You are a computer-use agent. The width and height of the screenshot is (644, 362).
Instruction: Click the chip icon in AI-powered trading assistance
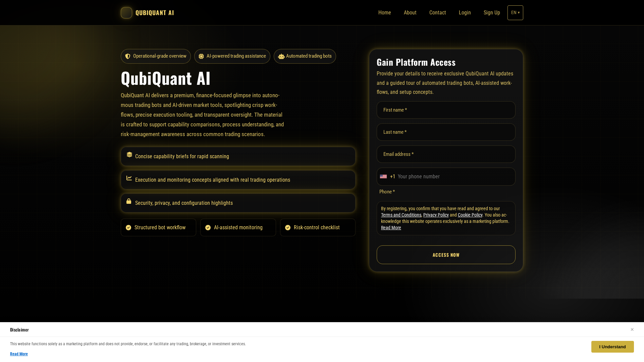click(201, 56)
